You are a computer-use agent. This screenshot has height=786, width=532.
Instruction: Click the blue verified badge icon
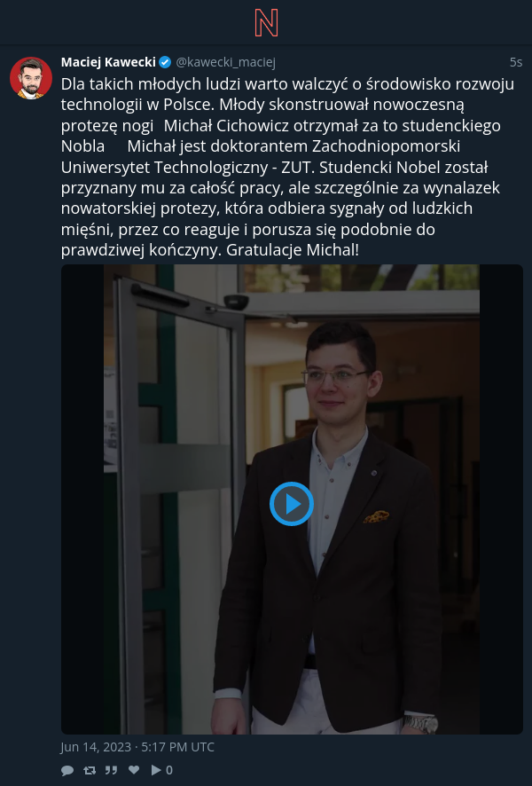click(165, 63)
